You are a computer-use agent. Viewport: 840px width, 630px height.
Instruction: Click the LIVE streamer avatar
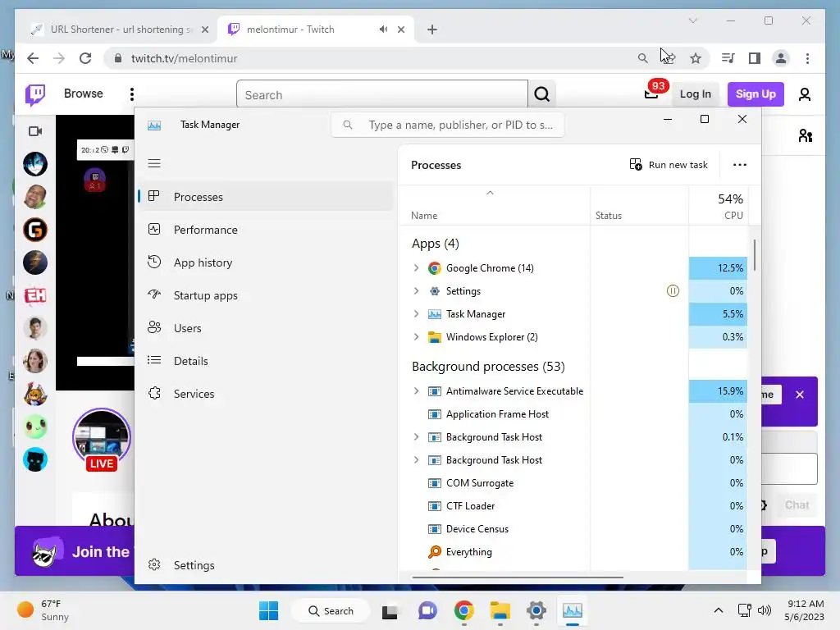[101, 438]
